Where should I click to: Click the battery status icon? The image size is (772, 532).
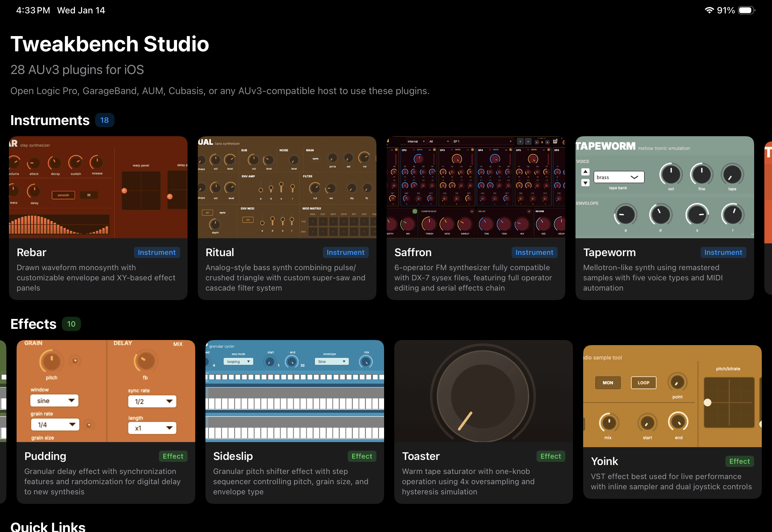746,10
